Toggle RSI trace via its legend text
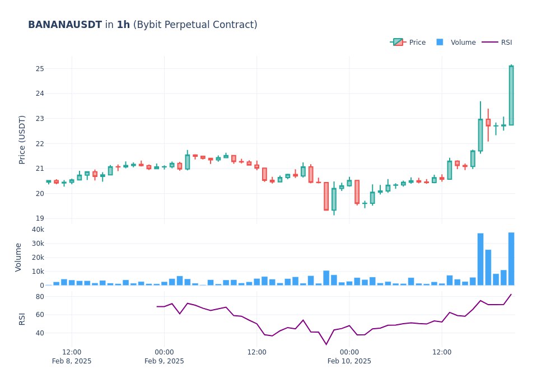 (x=506, y=43)
